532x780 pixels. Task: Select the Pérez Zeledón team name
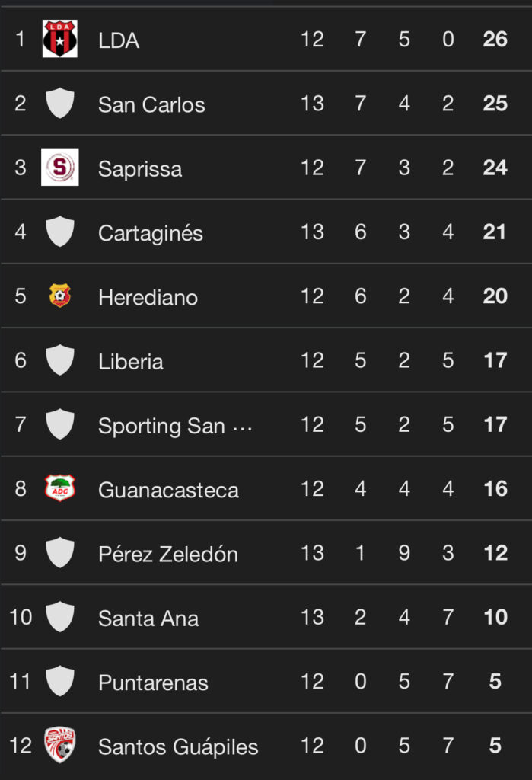coord(168,554)
